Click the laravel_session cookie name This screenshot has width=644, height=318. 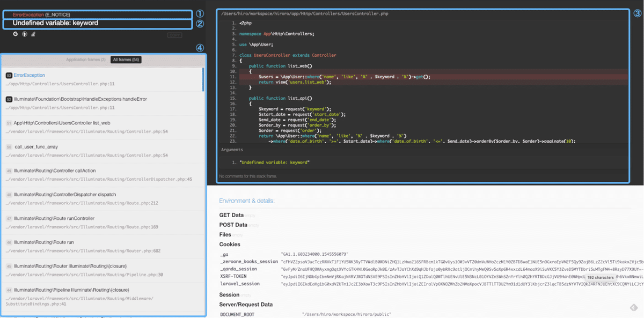point(239,284)
